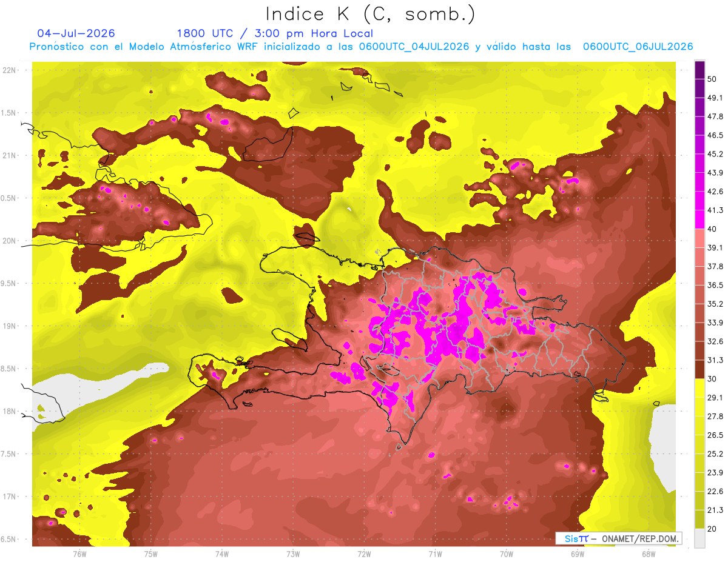This screenshot has width=728, height=562.
Task: Click the "68W" longitude axis label
Action: click(648, 554)
